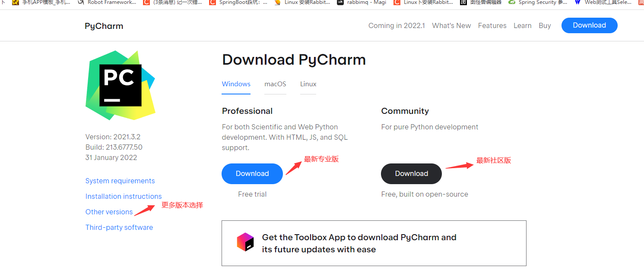The height and width of the screenshot is (276, 644).
Task: Open the Other versions link
Action: [x=109, y=212]
